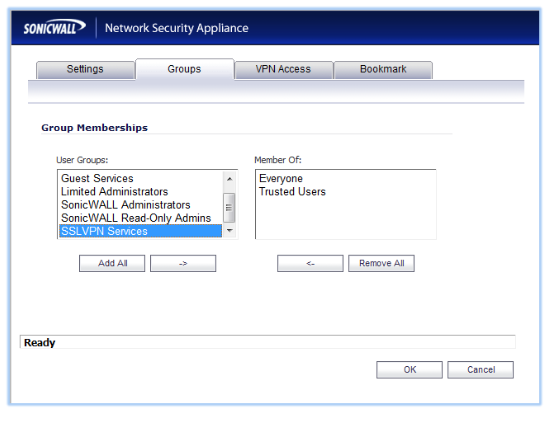This screenshot has height=421, width=553.
Task: Click User Groups scrollbar up arrow
Action: point(230,179)
